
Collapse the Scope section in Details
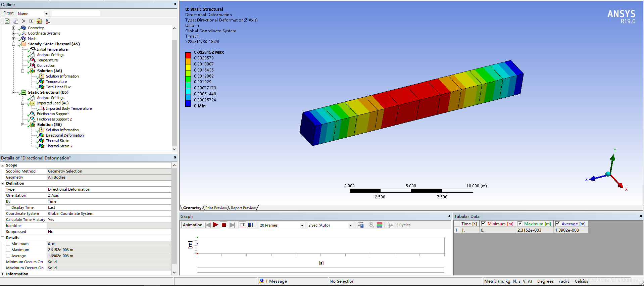tap(3, 165)
